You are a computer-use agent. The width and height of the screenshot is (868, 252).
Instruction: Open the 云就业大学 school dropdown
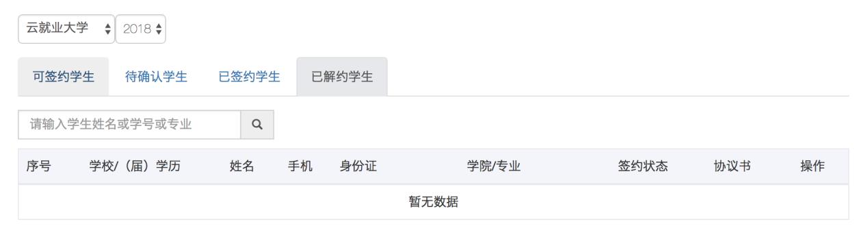tap(66, 29)
